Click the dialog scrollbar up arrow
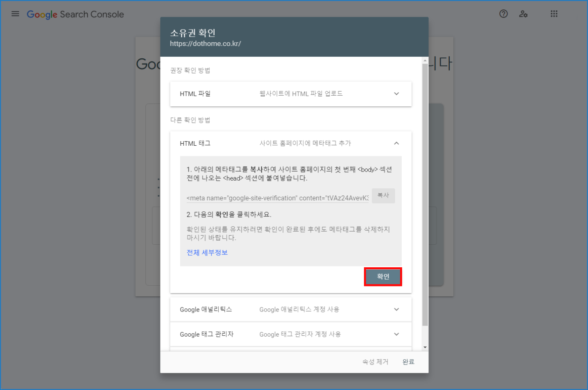Image resolution: width=588 pixels, height=390 pixels. [x=425, y=61]
